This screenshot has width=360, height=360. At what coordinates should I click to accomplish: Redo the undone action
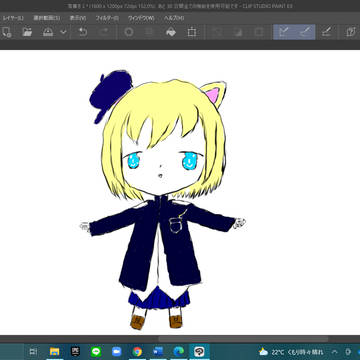click(x=104, y=32)
